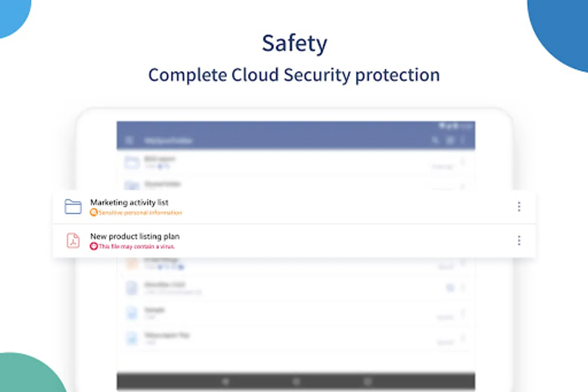Click the PDF icon of New product listing plan
The height and width of the screenshot is (392, 588).
73,240
